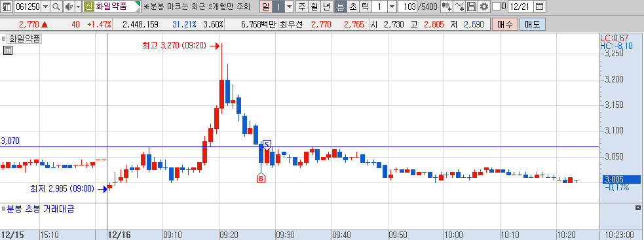Click the 최저 2,985 (09:00) low label
The image size is (644, 240).
pos(62,189)
